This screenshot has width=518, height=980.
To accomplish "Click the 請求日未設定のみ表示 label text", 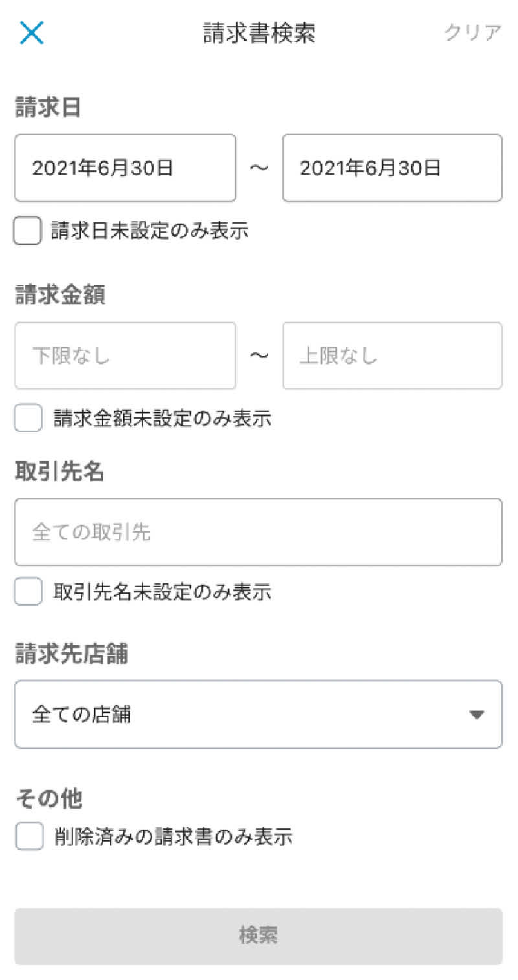I will pyautogui.click(x=150, y=231).
